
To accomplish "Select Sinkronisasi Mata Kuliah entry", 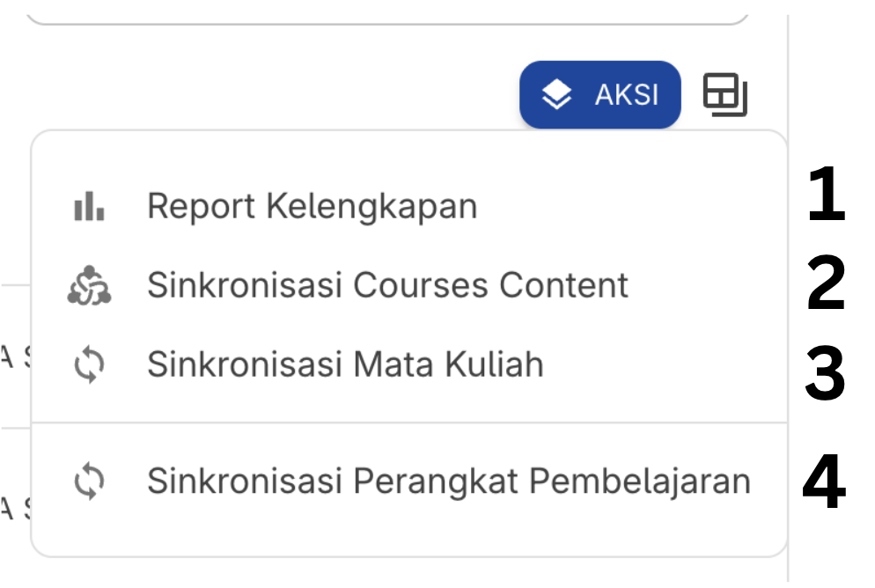I will pos(409,364).
